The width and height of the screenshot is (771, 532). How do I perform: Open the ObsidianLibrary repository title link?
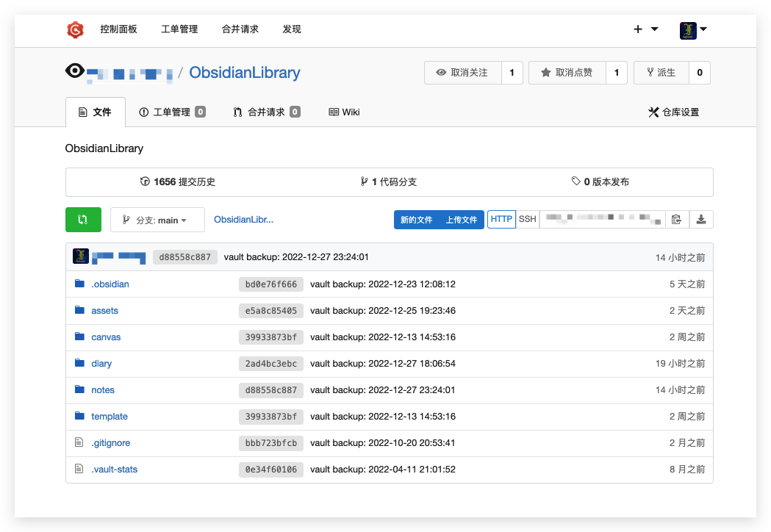point(245,73)
